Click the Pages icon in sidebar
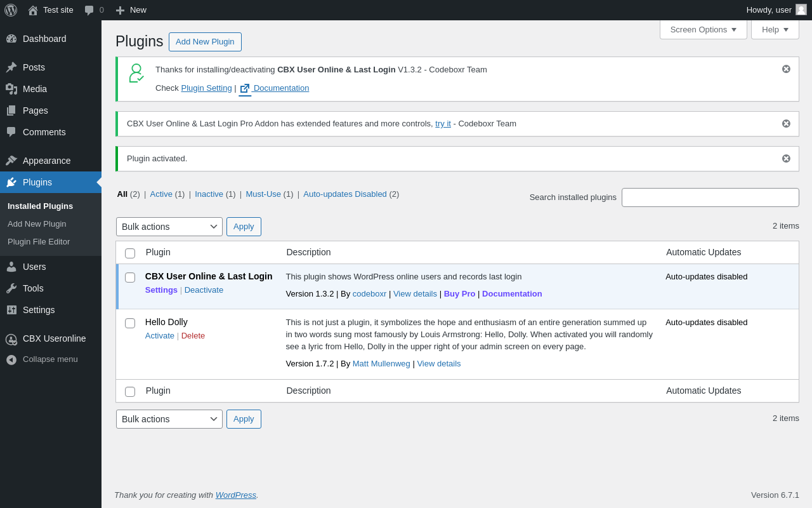 point(11,110)
